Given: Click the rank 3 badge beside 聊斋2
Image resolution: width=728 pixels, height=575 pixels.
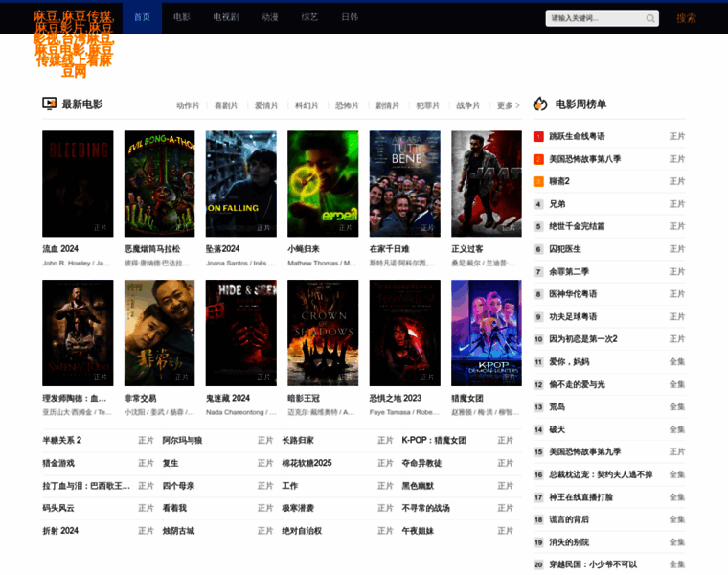Looking at the screenshot, I should 538,181.
